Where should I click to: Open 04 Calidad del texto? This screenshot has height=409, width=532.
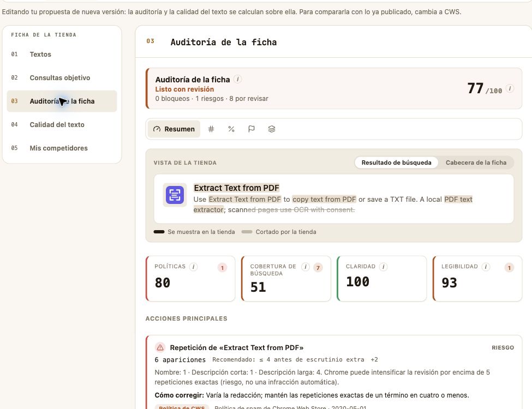click(62, 124)
